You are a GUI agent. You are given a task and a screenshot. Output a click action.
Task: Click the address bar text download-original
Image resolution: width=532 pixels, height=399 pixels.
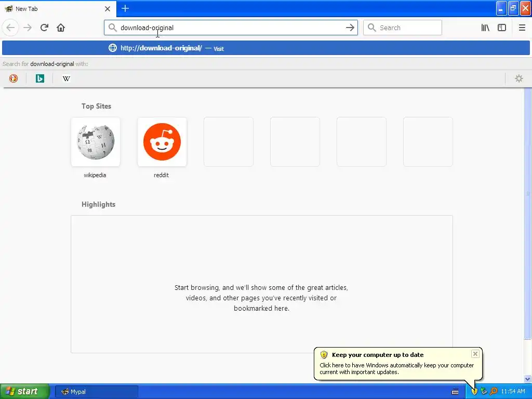pos(147,28)
